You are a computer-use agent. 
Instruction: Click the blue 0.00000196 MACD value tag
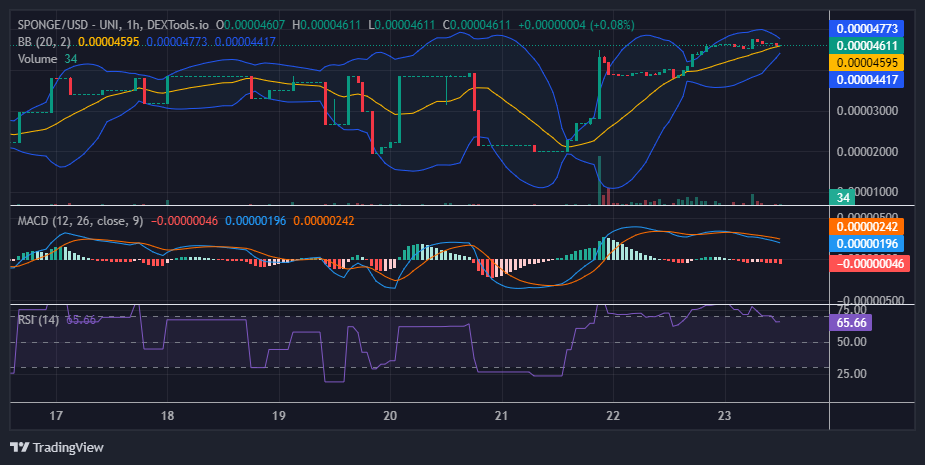pyautogui.click(x=867, y=244)
